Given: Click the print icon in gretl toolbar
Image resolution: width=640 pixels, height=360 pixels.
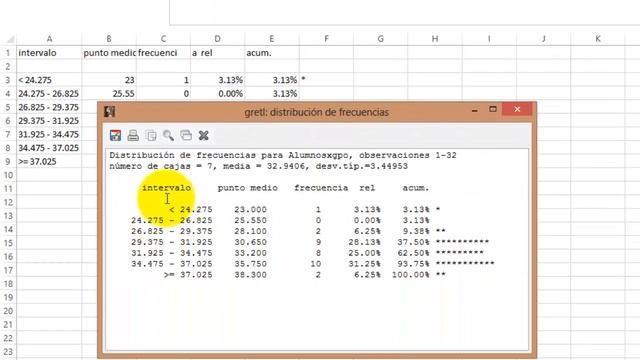Looking at the screenshot, I should pyautogui.click(x=133, y=135).
